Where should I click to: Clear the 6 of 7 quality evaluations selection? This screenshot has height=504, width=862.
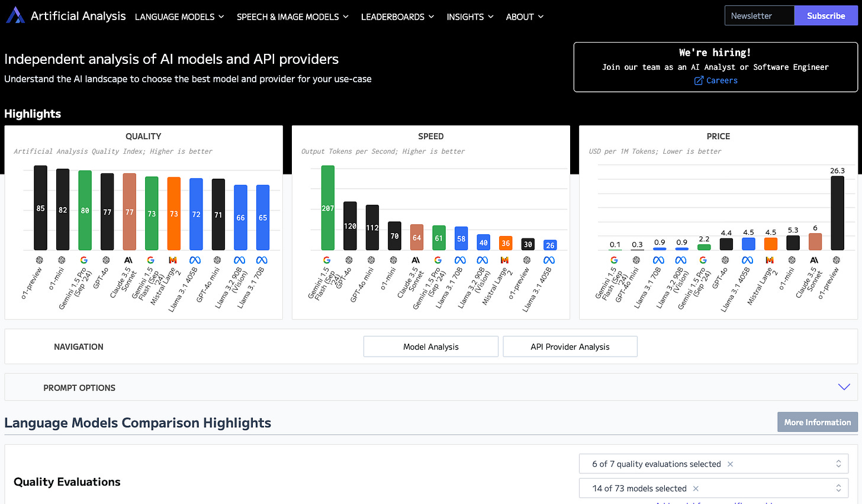pos(731,464)
